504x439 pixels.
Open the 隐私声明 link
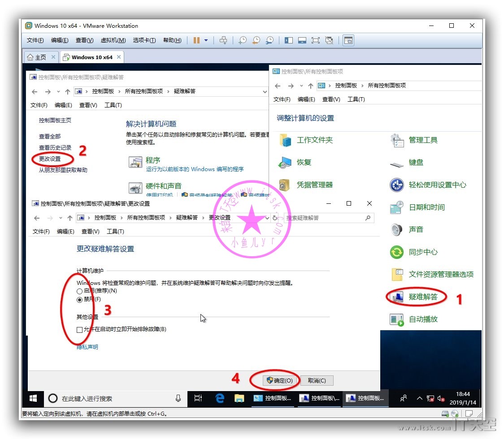tap(87, 347)
